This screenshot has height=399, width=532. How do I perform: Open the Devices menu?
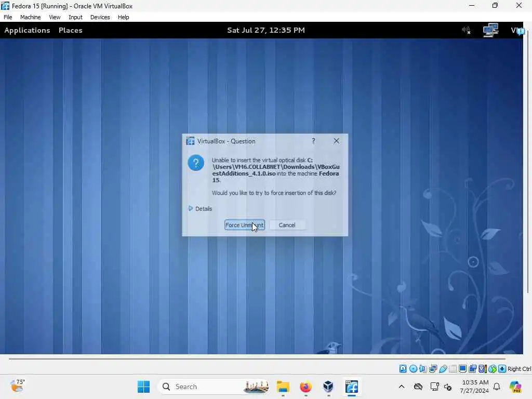100,17
